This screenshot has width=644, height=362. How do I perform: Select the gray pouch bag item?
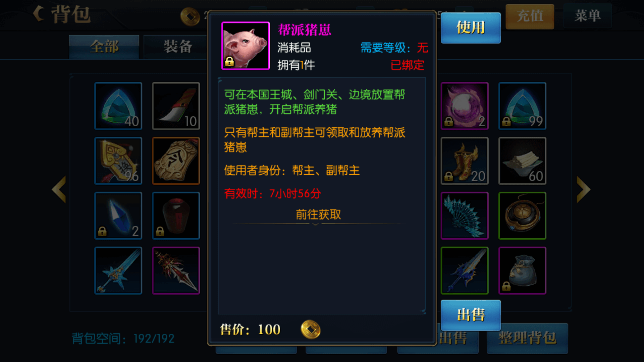(522, 271)
